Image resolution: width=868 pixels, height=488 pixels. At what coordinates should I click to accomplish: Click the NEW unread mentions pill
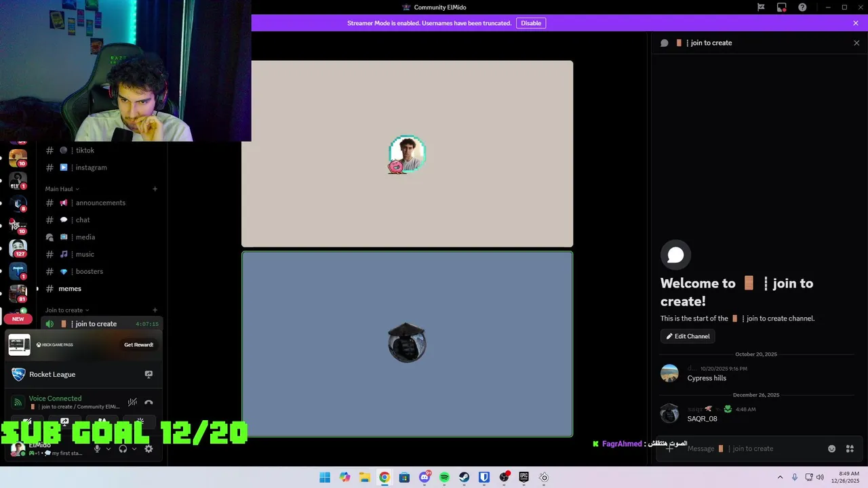click(18, 319)
